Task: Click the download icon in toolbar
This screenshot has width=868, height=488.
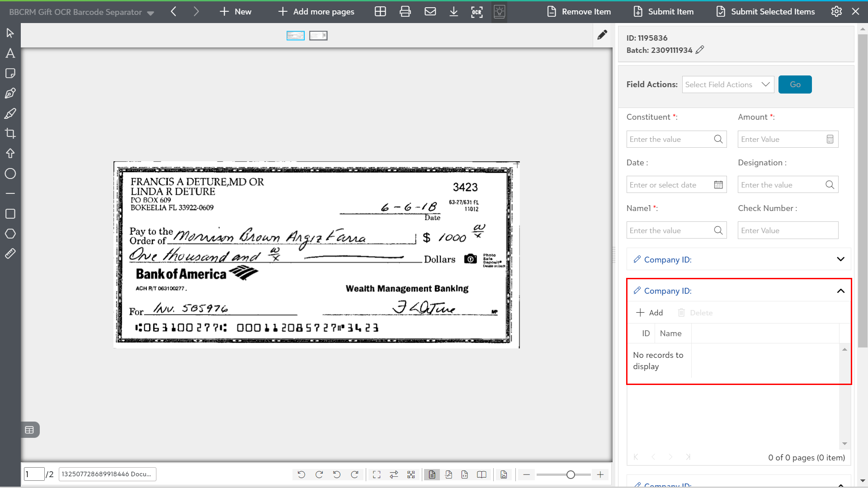Action: [453, 12]
